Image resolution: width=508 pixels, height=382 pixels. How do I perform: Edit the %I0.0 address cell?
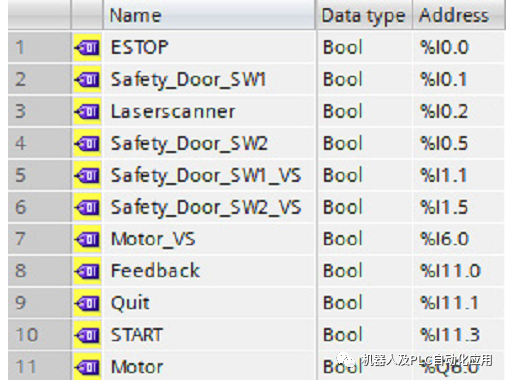click(459, 47)
